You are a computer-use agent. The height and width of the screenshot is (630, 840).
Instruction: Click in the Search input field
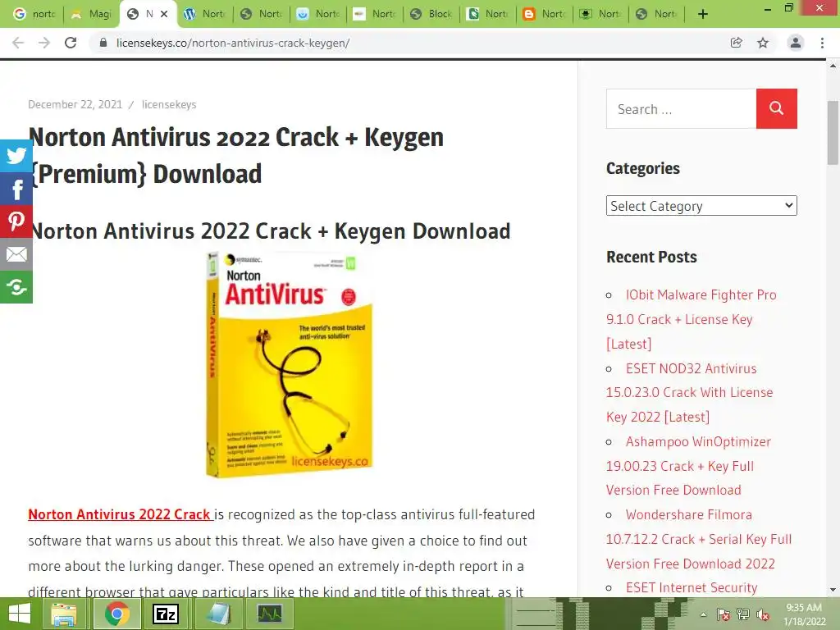[681, 109]
